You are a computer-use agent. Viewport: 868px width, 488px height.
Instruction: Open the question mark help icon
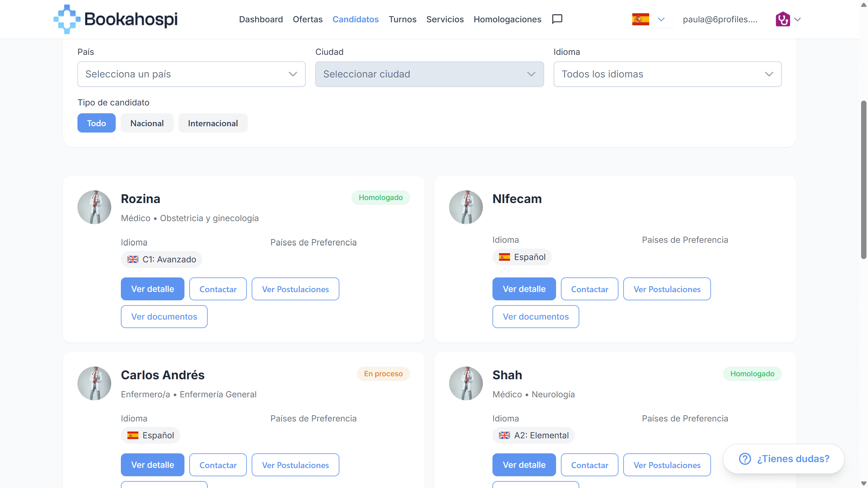(745, 459)
